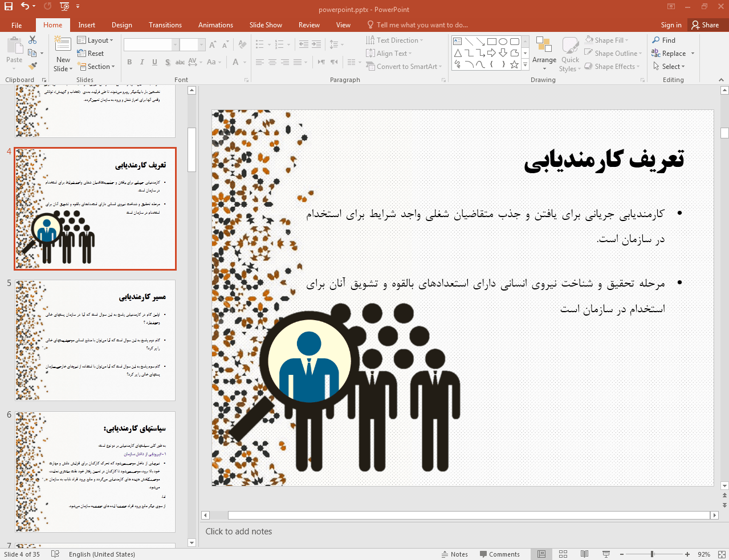Choose the oval shape from the gallery

coord(503,42)
